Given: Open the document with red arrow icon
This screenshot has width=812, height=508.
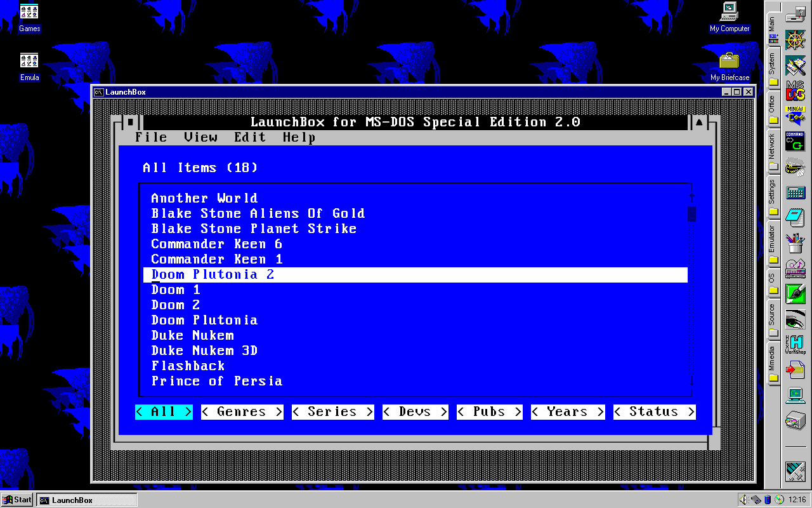Looking at the screenshot, I should [x=795, y=370].
